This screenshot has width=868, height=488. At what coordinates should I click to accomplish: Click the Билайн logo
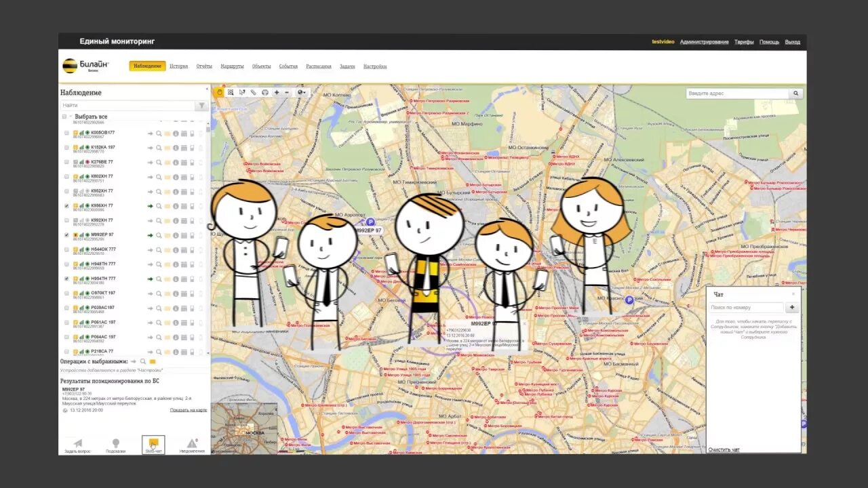coord(86,66)
